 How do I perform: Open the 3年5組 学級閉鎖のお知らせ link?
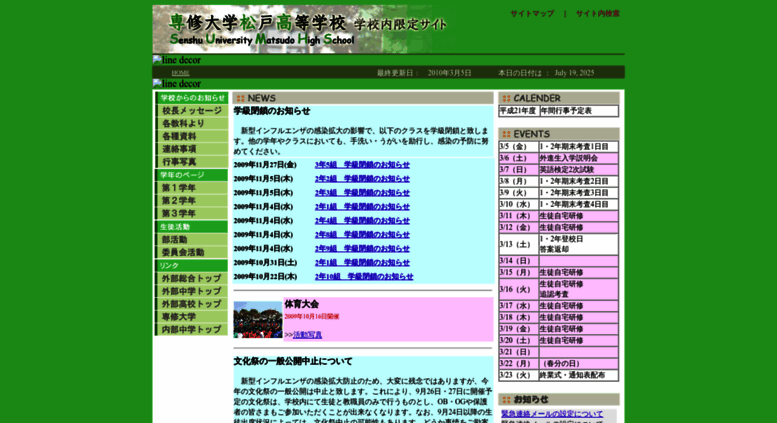click(x=362, y=165)
